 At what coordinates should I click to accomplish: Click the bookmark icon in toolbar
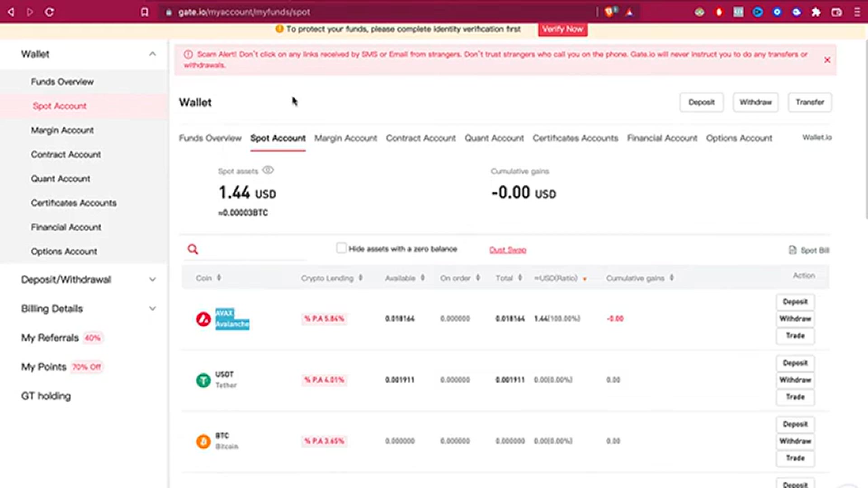[x=144, y=12]
